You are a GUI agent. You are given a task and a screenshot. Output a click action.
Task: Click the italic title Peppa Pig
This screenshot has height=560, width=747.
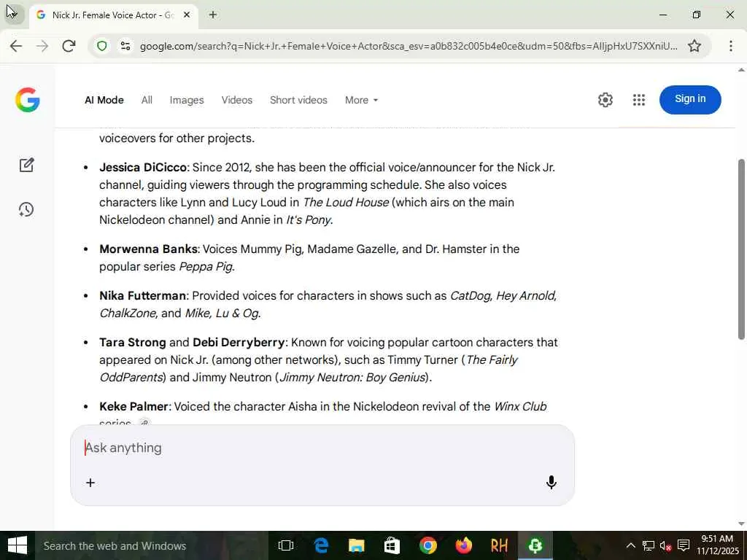coord(206,267)
